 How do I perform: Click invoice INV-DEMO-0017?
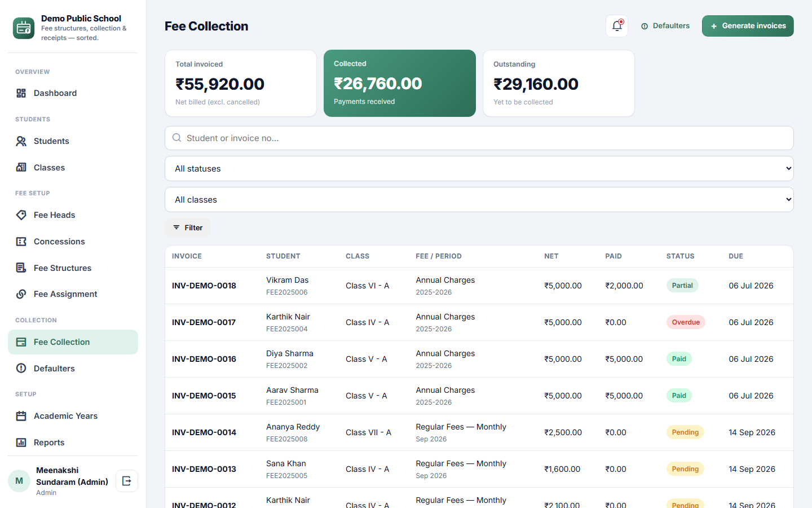click(x=204, y=322)
